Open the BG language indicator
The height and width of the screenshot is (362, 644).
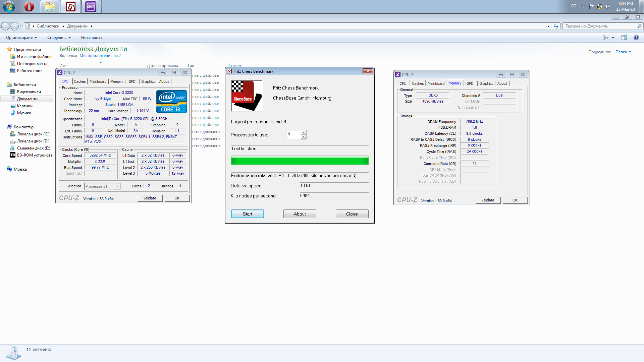(x=574, y=6)
